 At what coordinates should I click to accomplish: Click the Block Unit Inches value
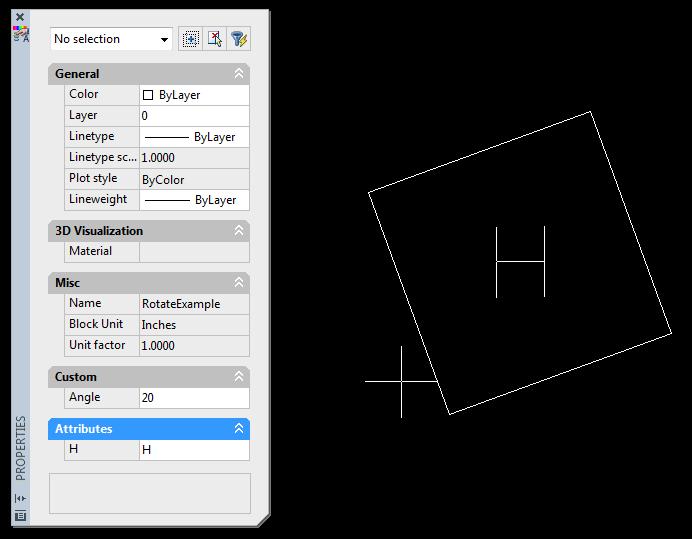pos(194,324)
